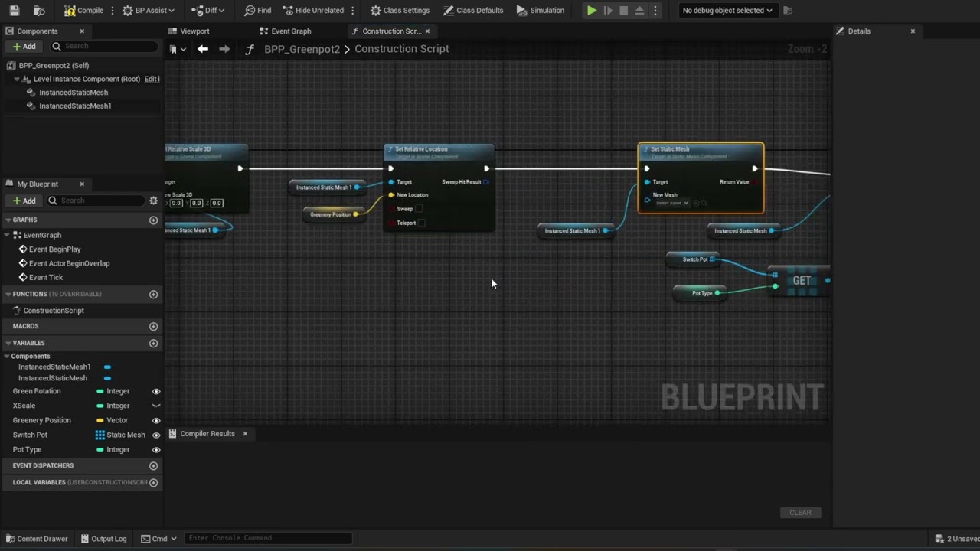Open Hide Unrelated options dots

click(353, 11)
